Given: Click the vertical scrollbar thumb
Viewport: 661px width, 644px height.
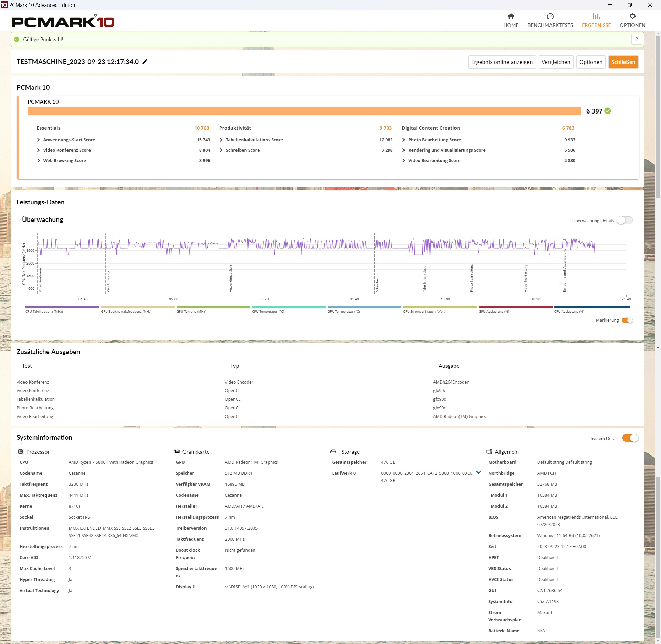Looking at the screenshot, I should coord(658,117).
